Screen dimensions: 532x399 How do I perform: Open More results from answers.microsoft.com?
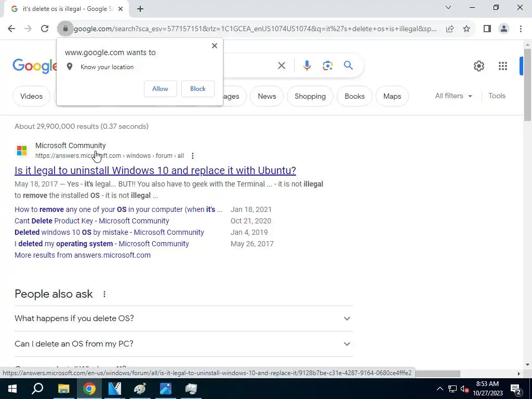coord(83,255)
